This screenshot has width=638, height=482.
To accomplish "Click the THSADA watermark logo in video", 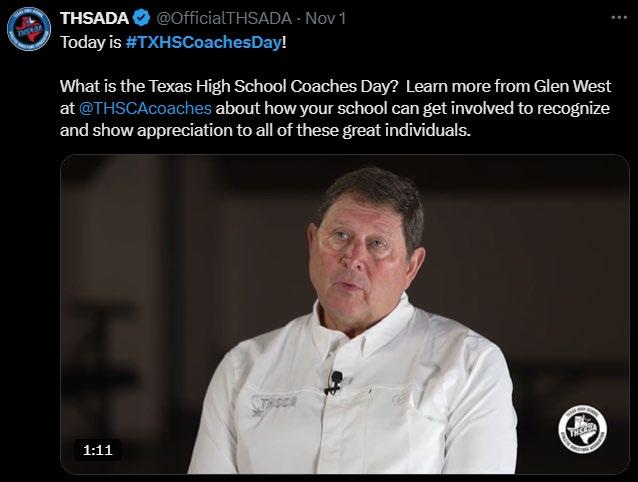I will 581,430.
